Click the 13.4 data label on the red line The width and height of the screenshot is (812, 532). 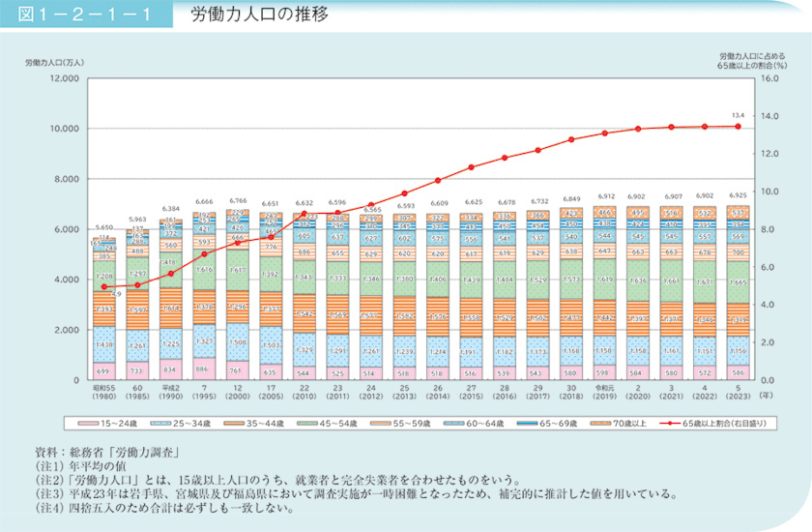coord(739,115)
